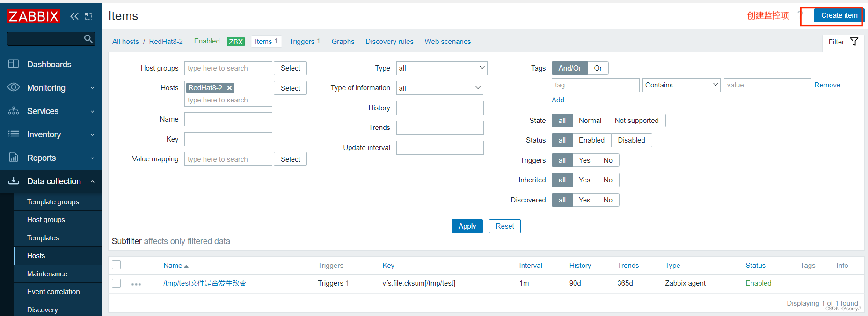Screen dimensions: 868x316
Task: Open the Discovery rules tab
Action: point(389,42)
